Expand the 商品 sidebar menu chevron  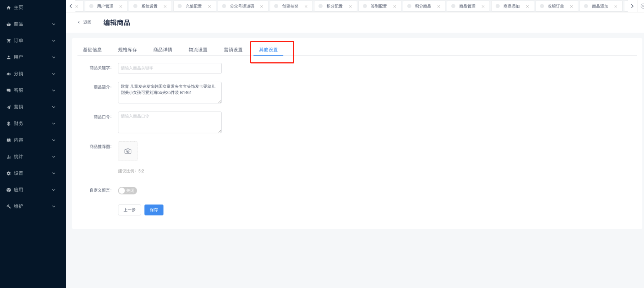coord(54,24)
